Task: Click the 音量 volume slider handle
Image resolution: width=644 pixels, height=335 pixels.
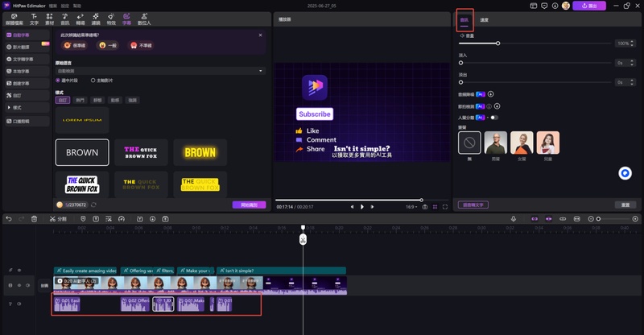Action: pos(498,43)
